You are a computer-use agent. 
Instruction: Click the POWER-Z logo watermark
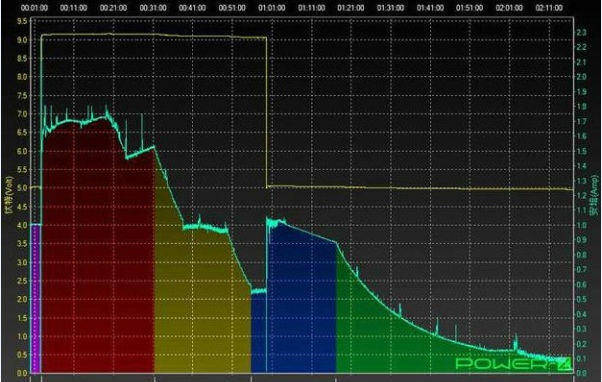(x=514, y=363)
